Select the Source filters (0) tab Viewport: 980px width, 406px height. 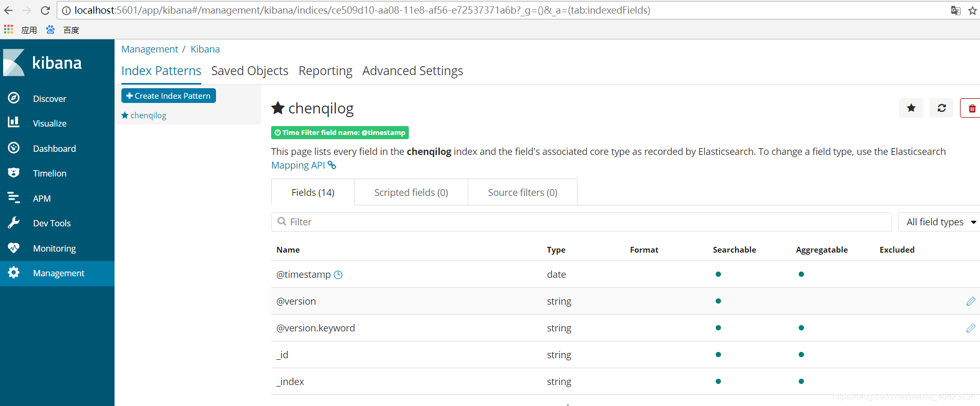click(x=522, y=192)
